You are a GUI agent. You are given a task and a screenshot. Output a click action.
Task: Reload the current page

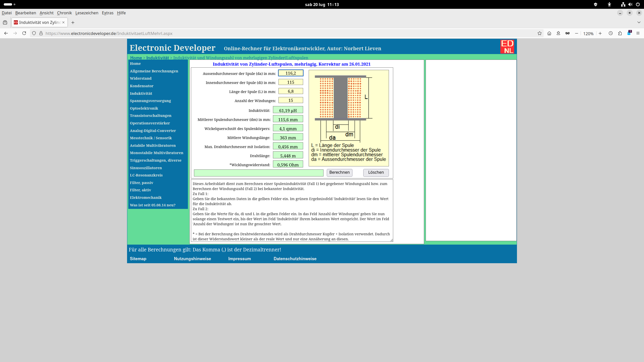[24, 33]
